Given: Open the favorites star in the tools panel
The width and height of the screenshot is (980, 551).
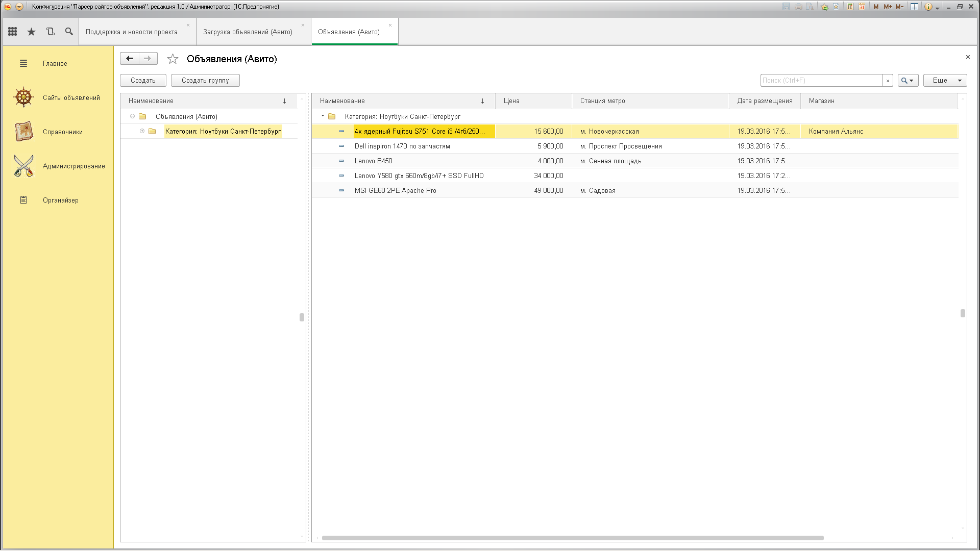Looking at the screenshot, I should 32,32.
